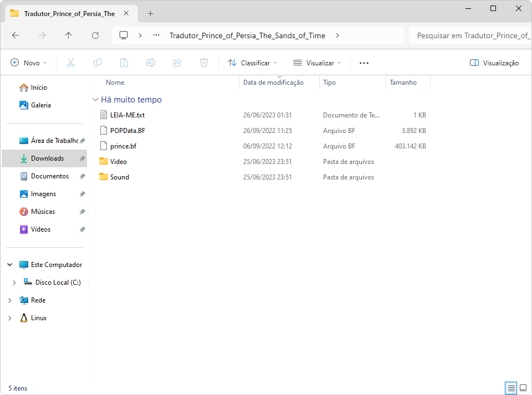The image size is (532, 395).
Task: Unpin Downloads using its pin icon
Action: [x=82, y=158]
